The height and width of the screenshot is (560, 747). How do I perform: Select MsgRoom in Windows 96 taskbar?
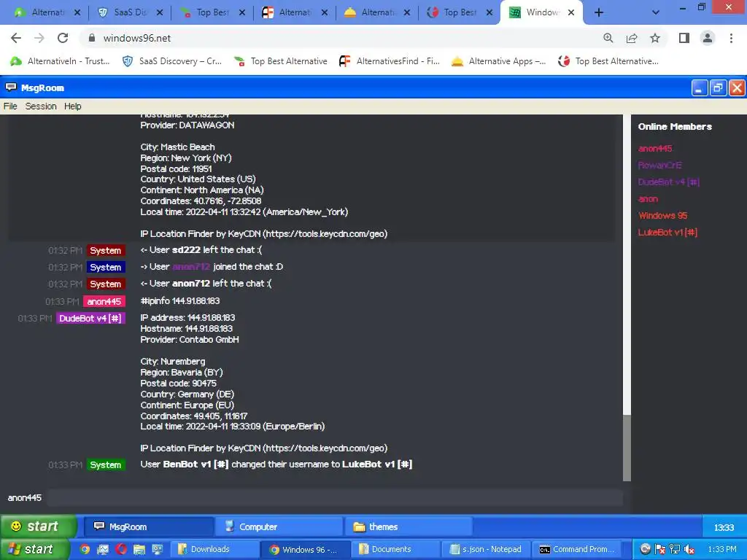(x=148, y=526)
